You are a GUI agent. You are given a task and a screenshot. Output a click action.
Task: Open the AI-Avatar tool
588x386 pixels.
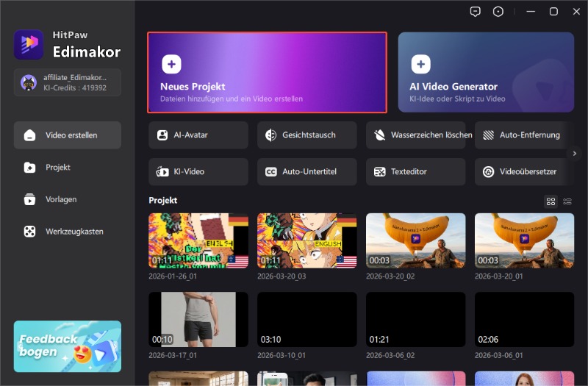198,135
